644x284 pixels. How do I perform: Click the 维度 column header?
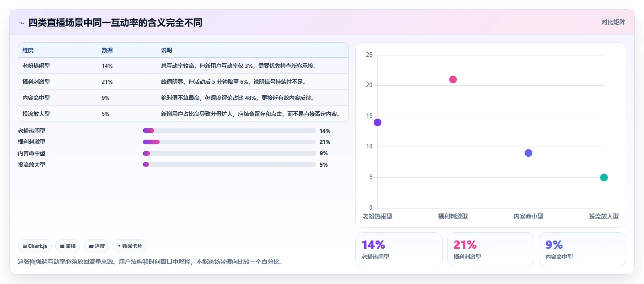click(28, 50)
